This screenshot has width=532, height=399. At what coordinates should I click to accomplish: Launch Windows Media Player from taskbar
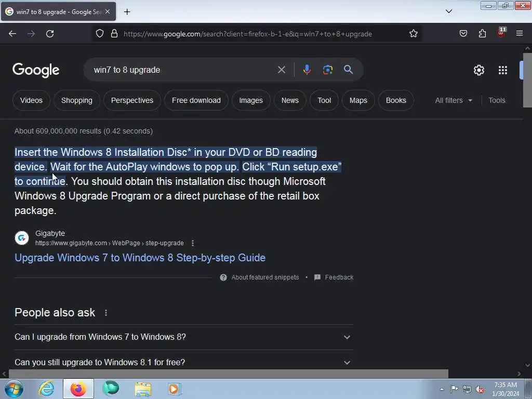(x=175, y=389)
